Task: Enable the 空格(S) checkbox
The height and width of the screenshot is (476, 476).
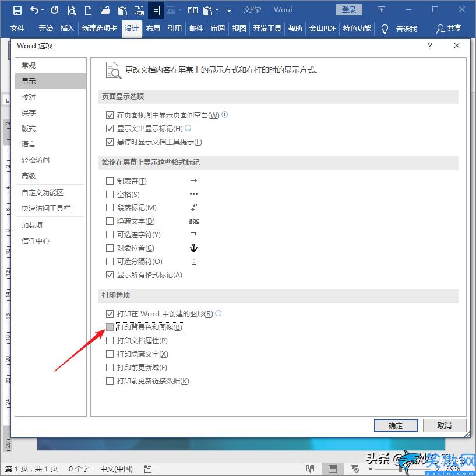Action: [x=110, y=194]
